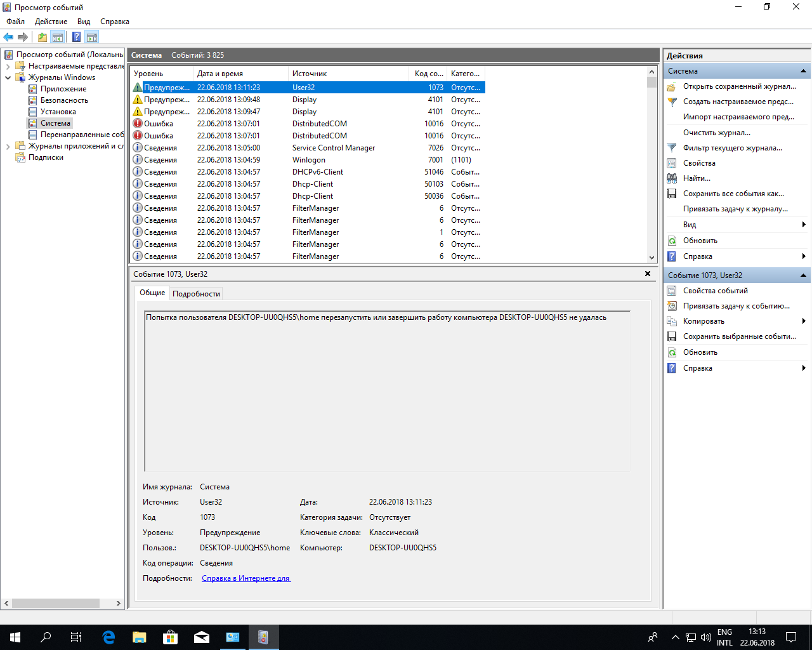Click Импорт настраиваемого представления action

click(738, 117)
